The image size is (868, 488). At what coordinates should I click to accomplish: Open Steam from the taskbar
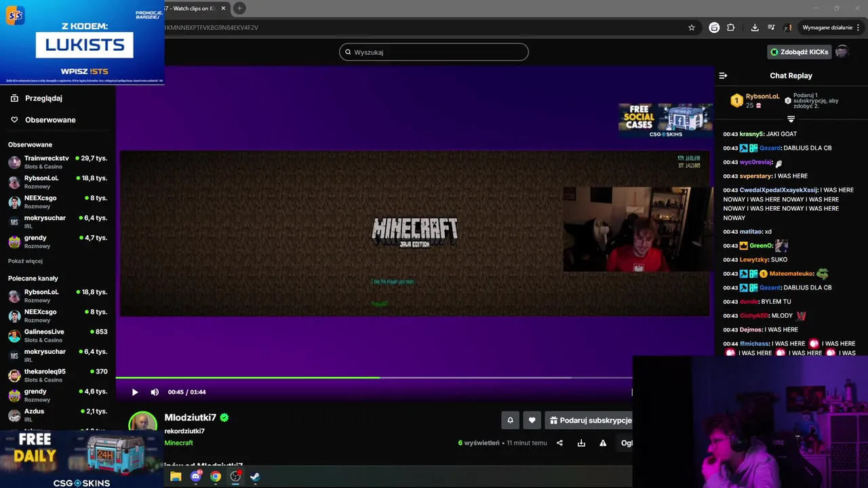pos(255,476)
